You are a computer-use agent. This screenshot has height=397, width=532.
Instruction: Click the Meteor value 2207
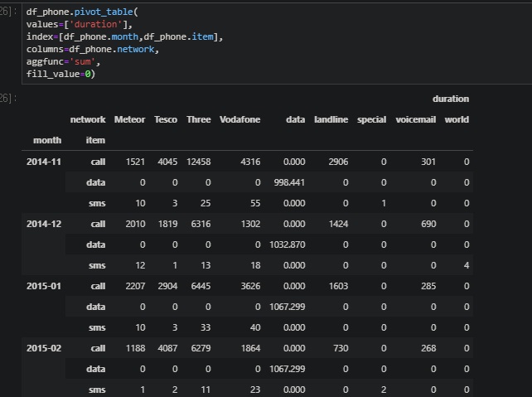tap(135, 286)
